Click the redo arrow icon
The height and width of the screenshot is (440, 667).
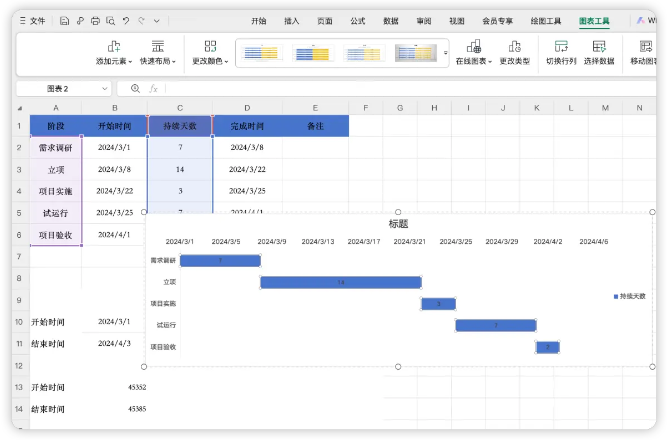click(x=141, y=20)
